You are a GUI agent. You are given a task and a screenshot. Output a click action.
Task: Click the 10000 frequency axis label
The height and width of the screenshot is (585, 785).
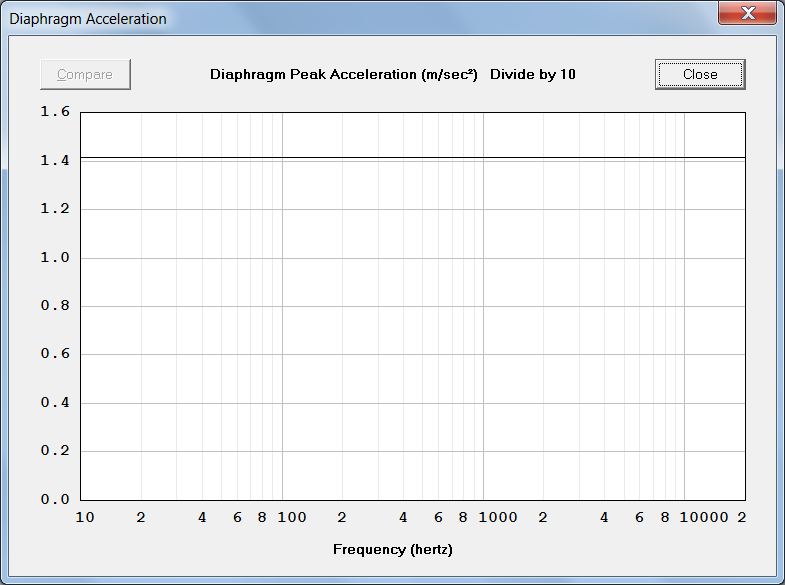(704, 517)
